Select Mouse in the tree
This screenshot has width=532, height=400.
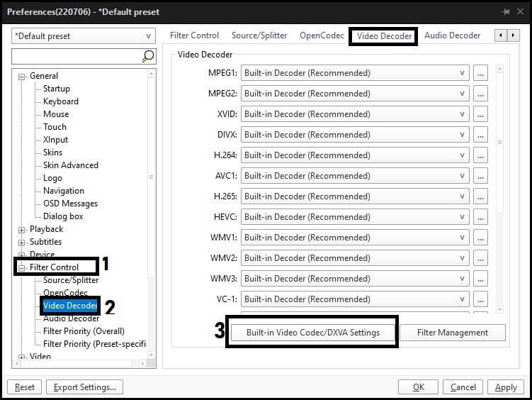(x=56, y=114)
